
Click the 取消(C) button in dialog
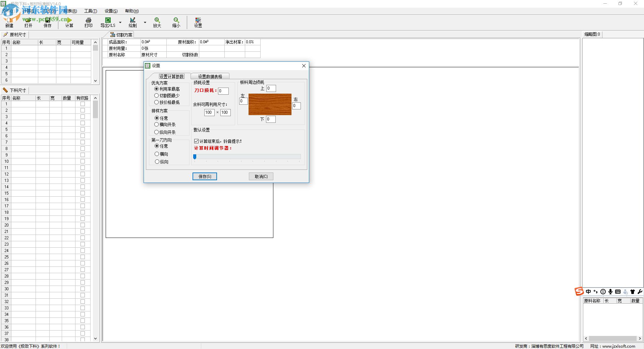point(261,177)
